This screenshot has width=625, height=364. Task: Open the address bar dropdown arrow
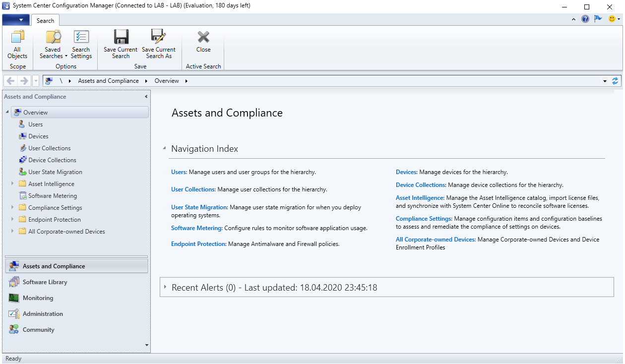(x=605, y=81)
